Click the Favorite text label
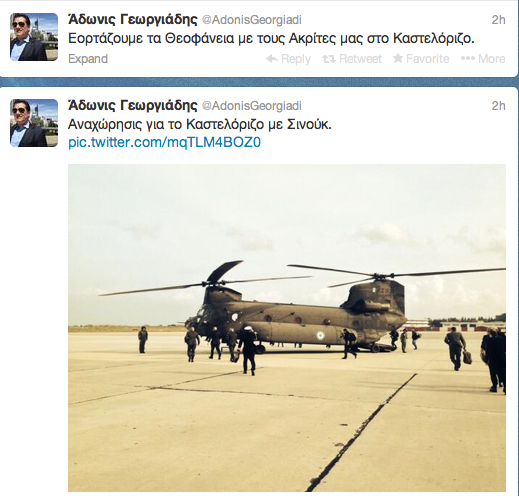Image resolution: width=519 pixels, height=496 pixels. pyautogui.click(x=427, y=59)
